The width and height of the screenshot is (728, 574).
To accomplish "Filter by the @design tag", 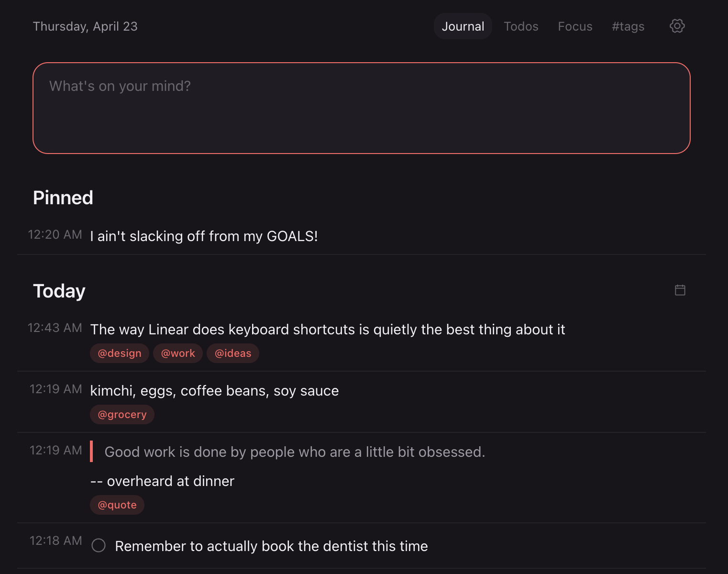I will 120,353.
